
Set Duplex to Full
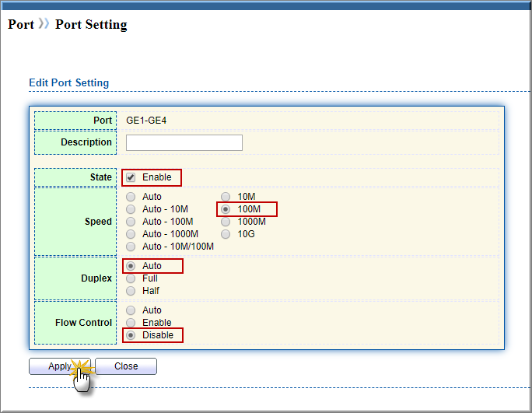click(131, 278)
